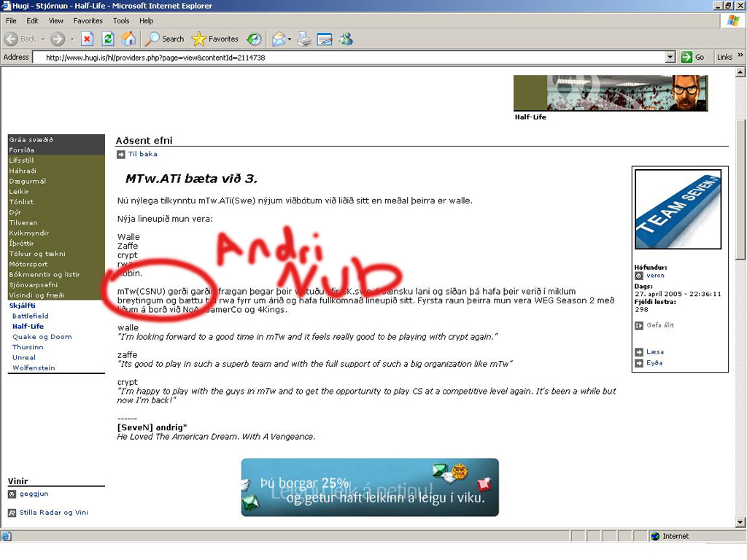Open the Quake og Doom sidebar link

pyautogui.click(x=42, y=337)
